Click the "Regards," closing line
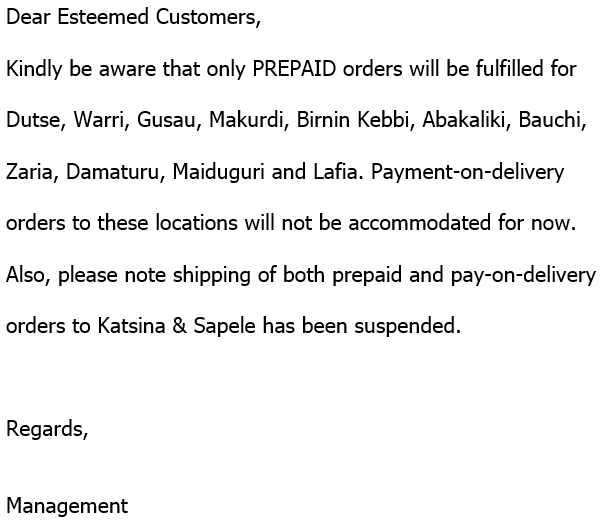Viewport: 604px width, 522px height. (x=47, y=429)
